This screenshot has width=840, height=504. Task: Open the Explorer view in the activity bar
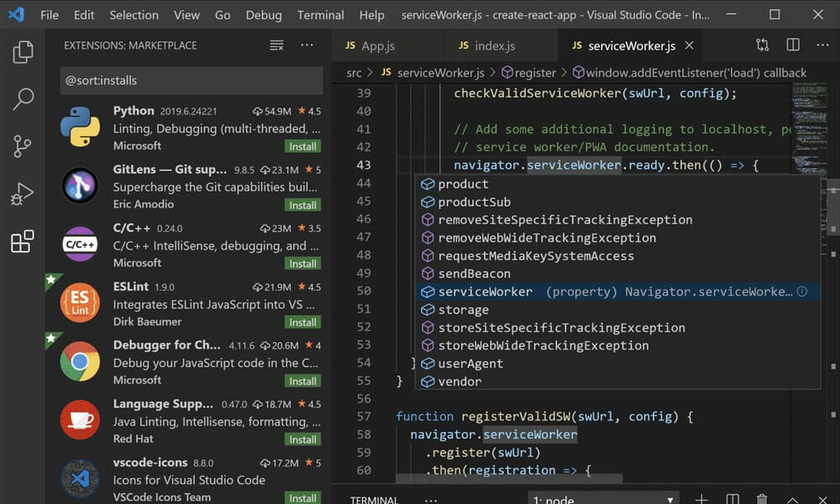[24, 50]
